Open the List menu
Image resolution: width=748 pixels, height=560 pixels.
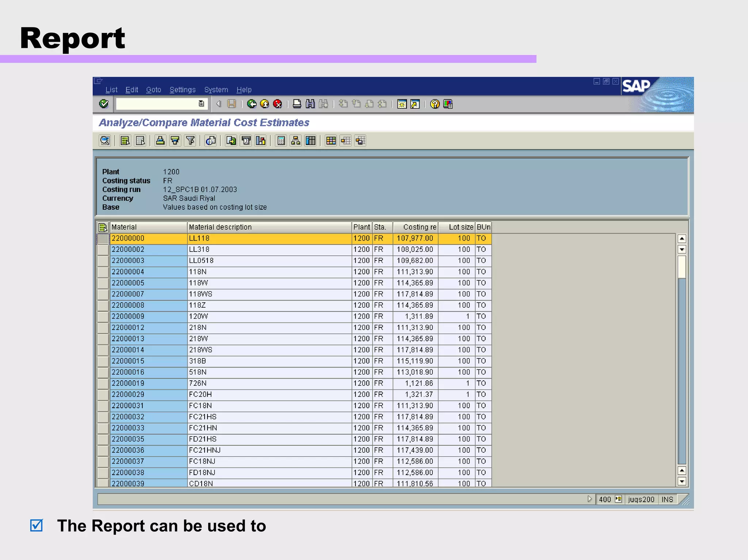(111, 90)
